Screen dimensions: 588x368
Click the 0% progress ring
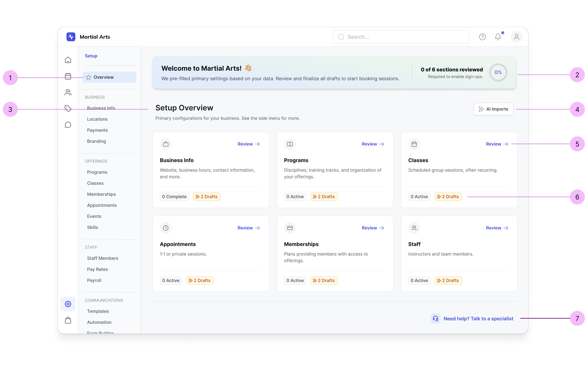[498, 72]
